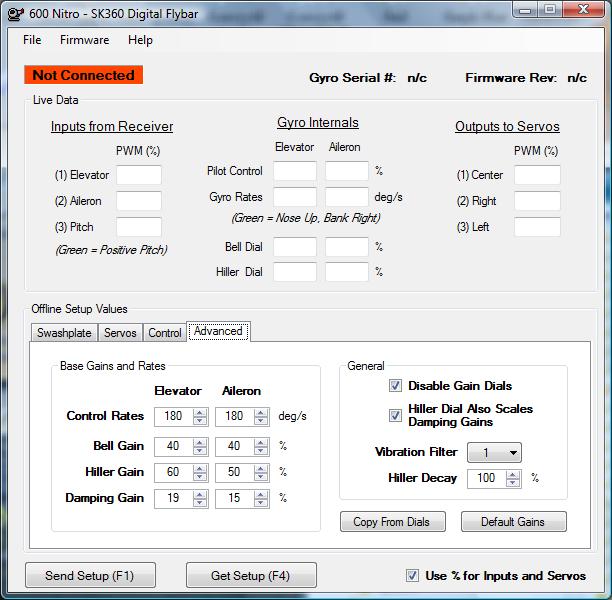Decrease Aileron Control Rates with down arrow
Image resolution: width=612 pixels, height=600 pixels.
[260, 421]
